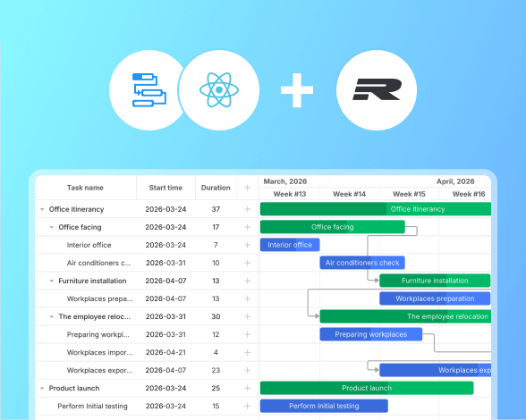526x420 pixels.
Task: Select the Product launch green bar
Action: pos(367,388)
